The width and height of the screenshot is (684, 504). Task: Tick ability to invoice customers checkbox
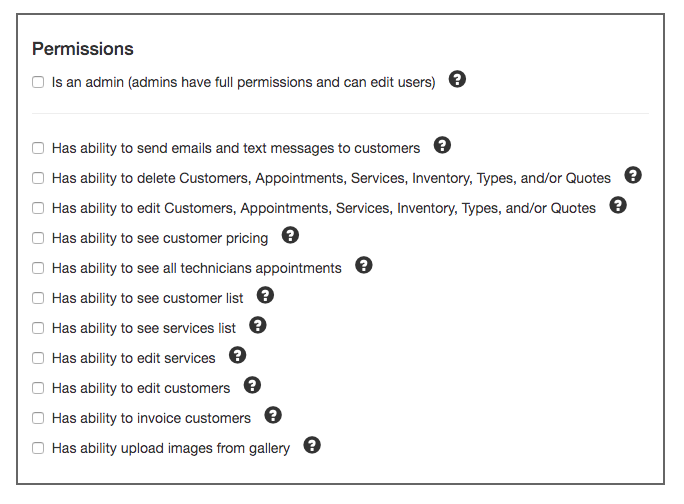38,418
